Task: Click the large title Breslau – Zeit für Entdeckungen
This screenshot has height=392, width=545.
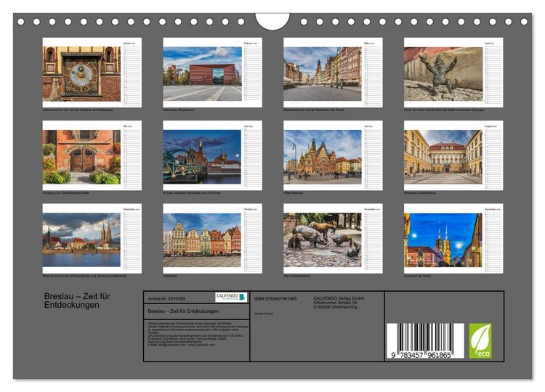Action: pyautogui.click(x=77, y=301)
